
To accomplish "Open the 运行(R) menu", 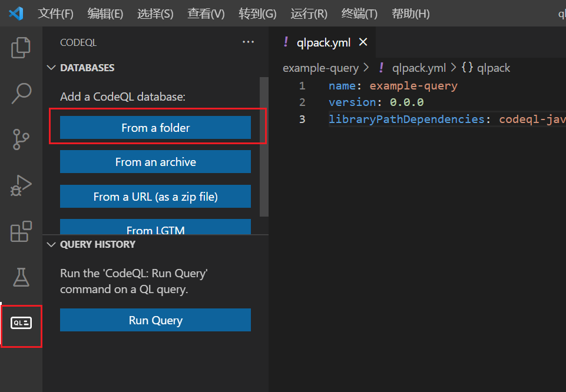I will [309, 14].
